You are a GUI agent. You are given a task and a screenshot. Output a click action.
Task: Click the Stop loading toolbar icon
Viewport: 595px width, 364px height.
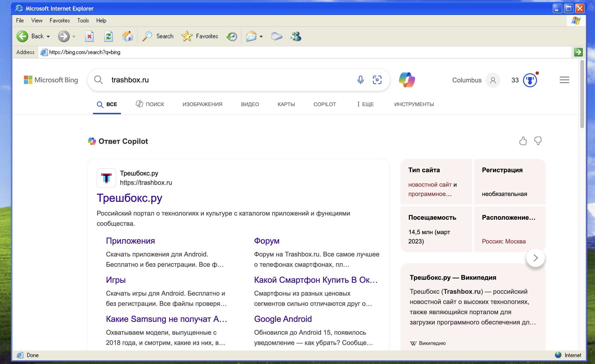(89, 37)
